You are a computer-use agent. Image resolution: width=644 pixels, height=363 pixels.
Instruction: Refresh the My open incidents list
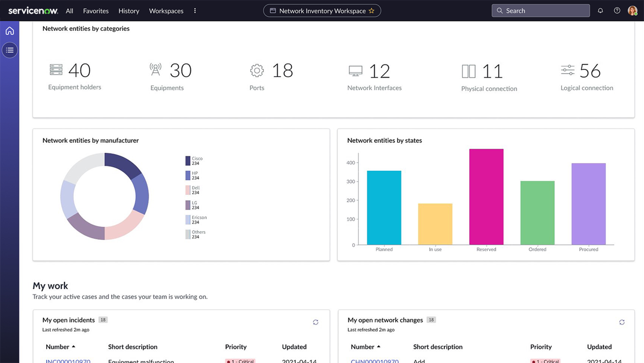[x=315, y=322]
